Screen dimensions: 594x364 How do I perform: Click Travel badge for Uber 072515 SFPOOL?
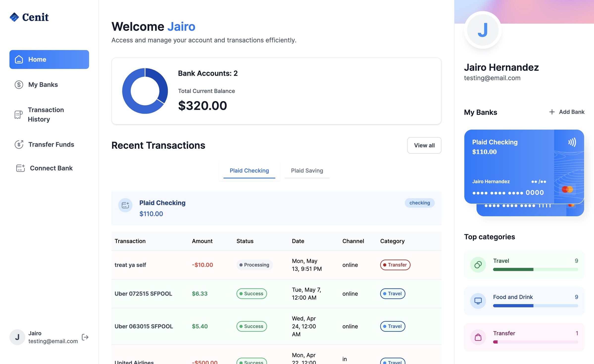[x=393, y=293]
